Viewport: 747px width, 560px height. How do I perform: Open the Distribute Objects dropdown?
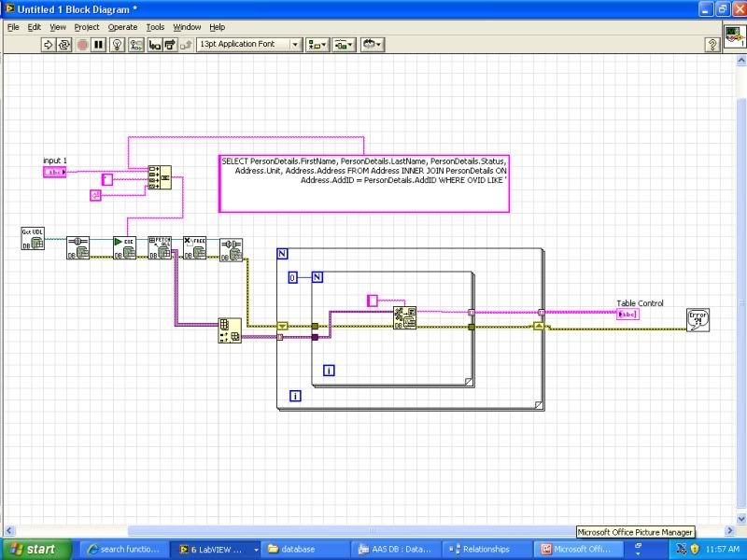(345, 44)
